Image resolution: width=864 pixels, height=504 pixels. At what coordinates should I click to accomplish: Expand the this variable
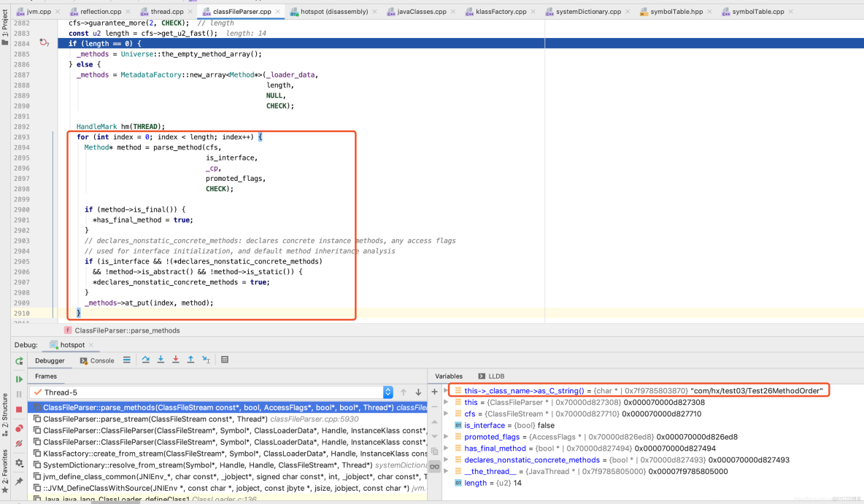coord(445,401)
